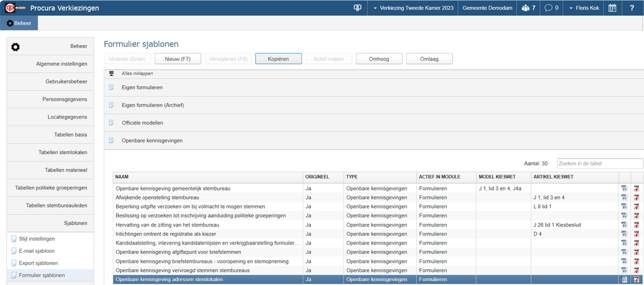This screenshot has height=285, width=644.
Task: Collapse the Openbare kennisgevingen section
Action: tap(374, 141)
